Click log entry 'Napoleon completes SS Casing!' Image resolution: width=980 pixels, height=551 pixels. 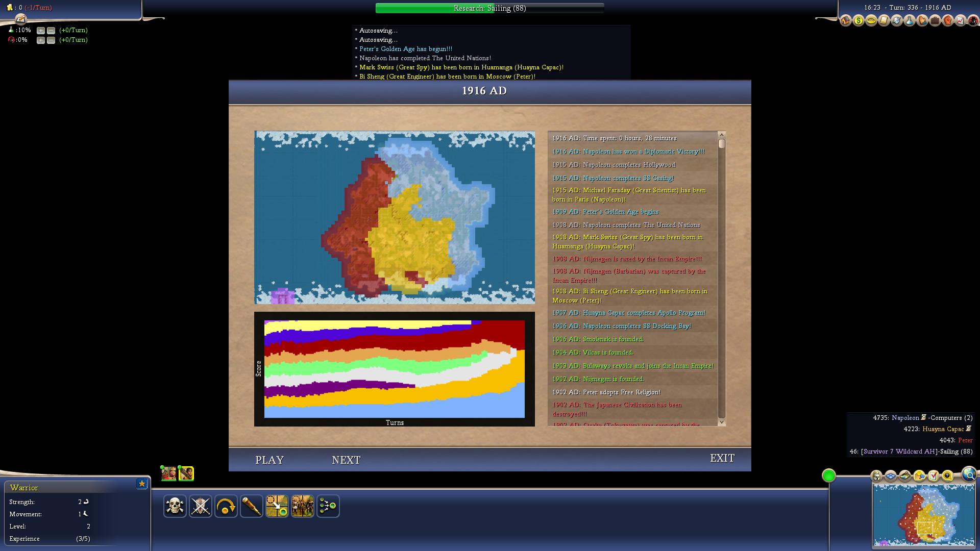[613, 178]
